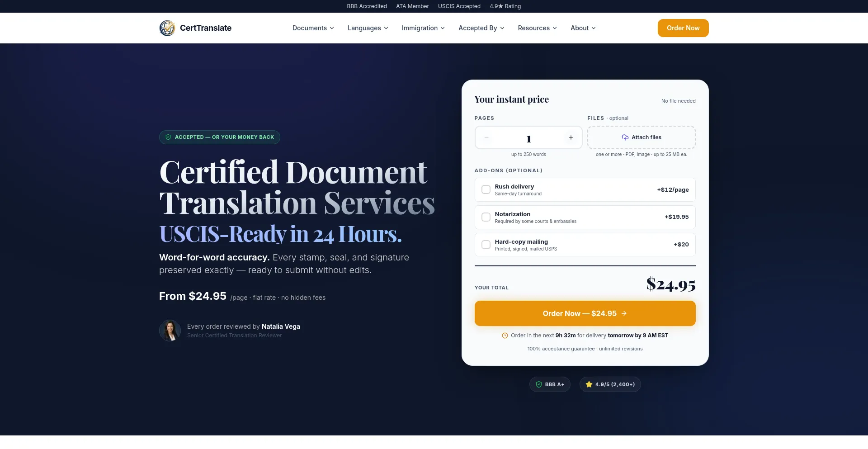Click the Natalia Vega reviewer name
Image resolution: width=868 pixels, height=449 pixels.
pyautogui.click(x=281, y=326)
